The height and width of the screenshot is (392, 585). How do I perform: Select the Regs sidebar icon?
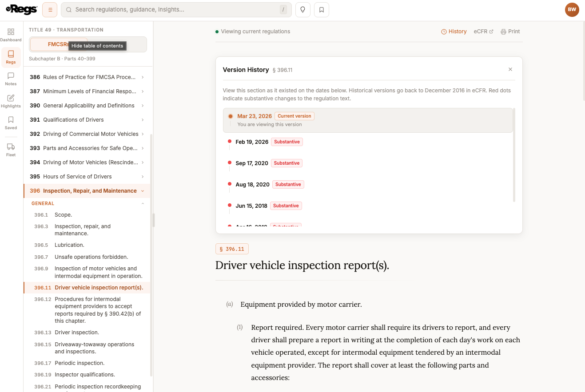click(11, 57)
